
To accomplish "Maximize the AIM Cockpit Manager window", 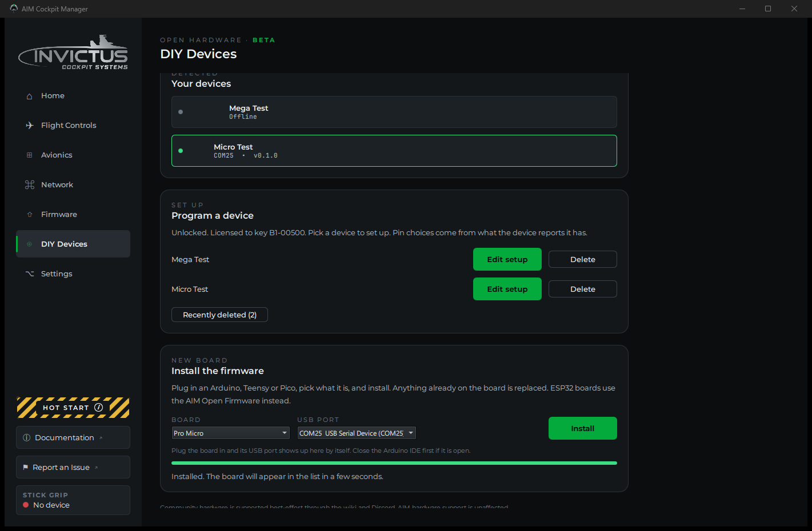I will (768, 9).
